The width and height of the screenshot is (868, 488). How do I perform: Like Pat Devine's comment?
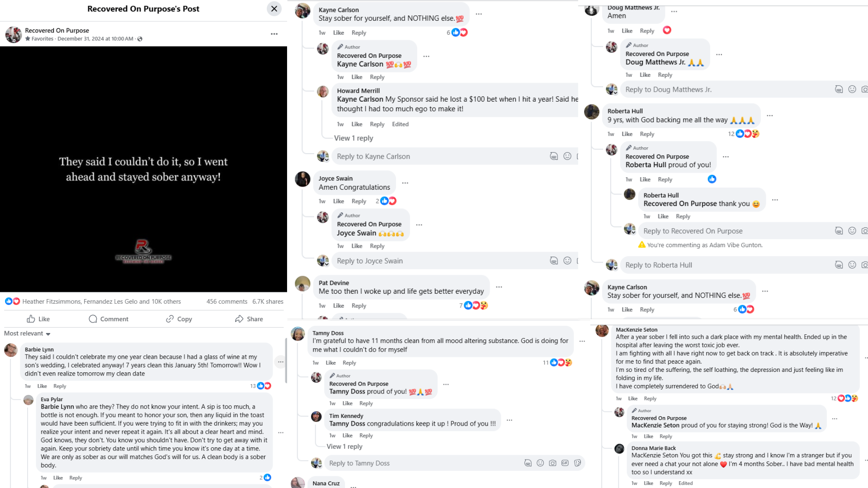338,305
